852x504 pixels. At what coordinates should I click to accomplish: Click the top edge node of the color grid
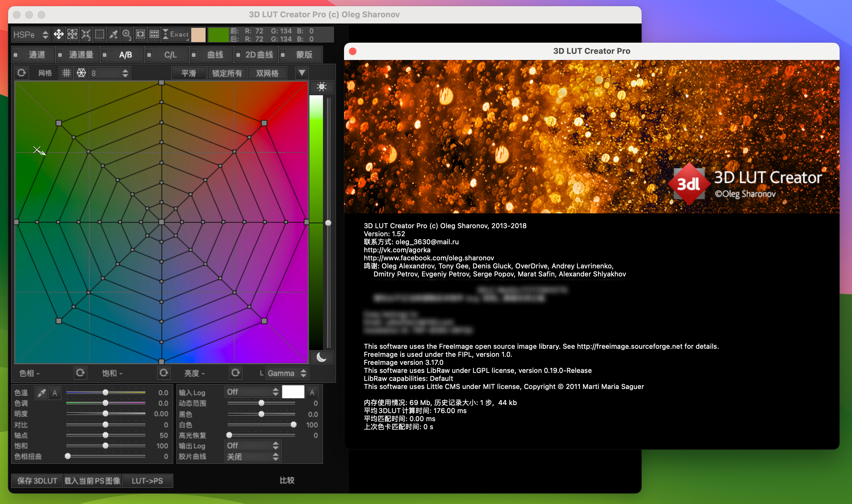point(161,83)
